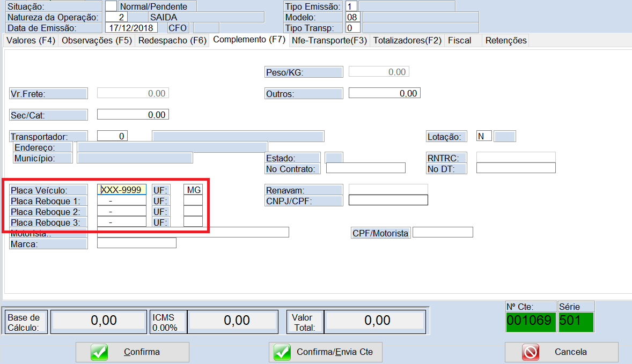The width and height of the screenshot is (632, 364).
Task: Open the Totalizadores(F2) tab
Action: click(x=407, y=40)
